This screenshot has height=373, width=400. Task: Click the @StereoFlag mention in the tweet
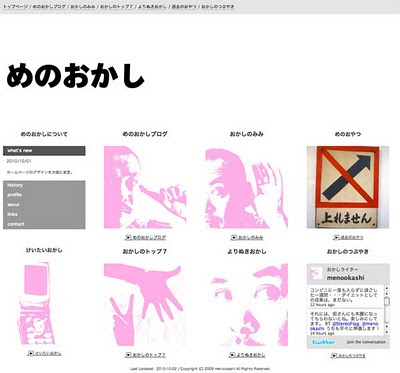(x=346, y=324)
